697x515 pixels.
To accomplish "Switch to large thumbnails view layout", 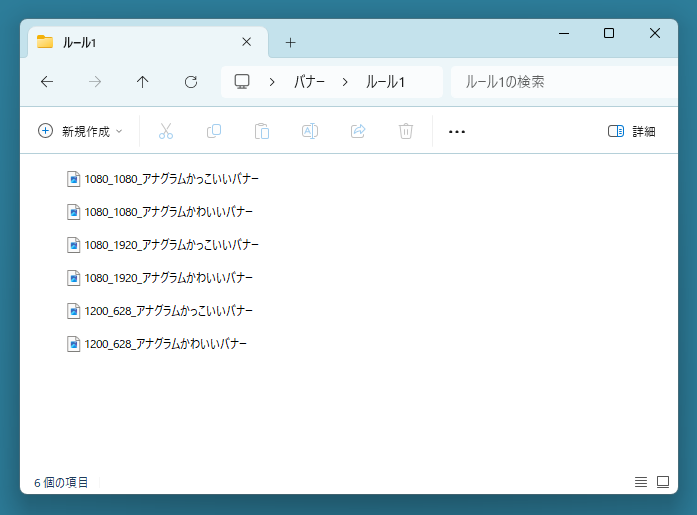I will pos(663,482).
